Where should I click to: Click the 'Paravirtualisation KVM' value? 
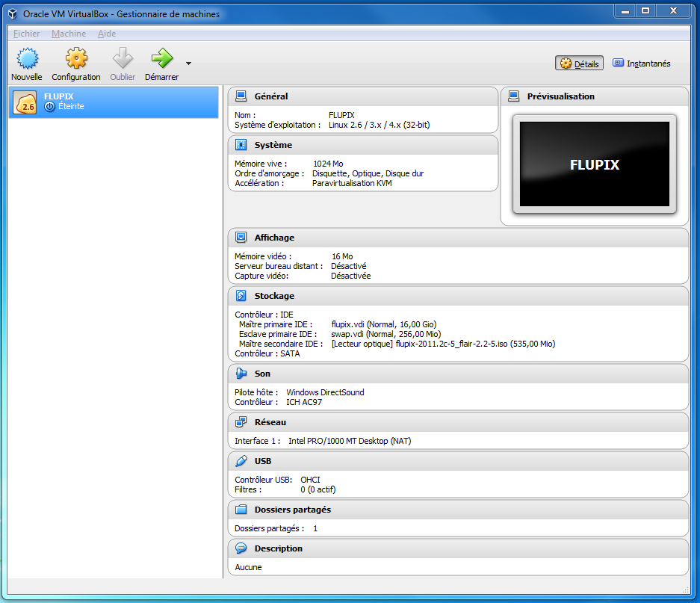[352, 183]
